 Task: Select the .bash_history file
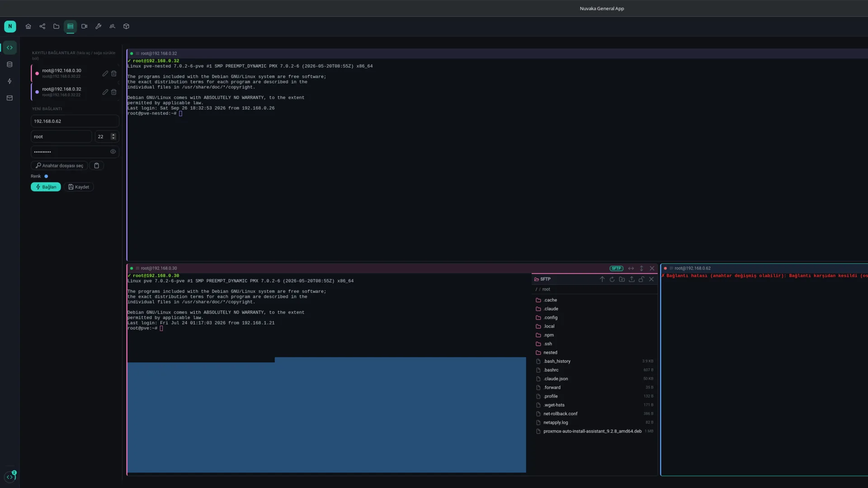(594, 361)
